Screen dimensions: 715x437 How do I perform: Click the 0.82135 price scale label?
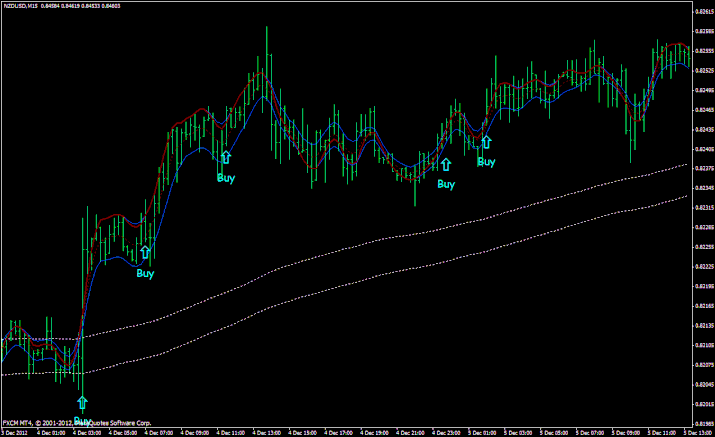coord(704,325)
